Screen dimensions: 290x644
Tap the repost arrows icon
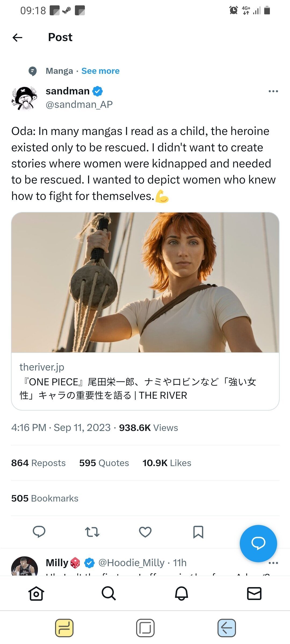(92, 532)
